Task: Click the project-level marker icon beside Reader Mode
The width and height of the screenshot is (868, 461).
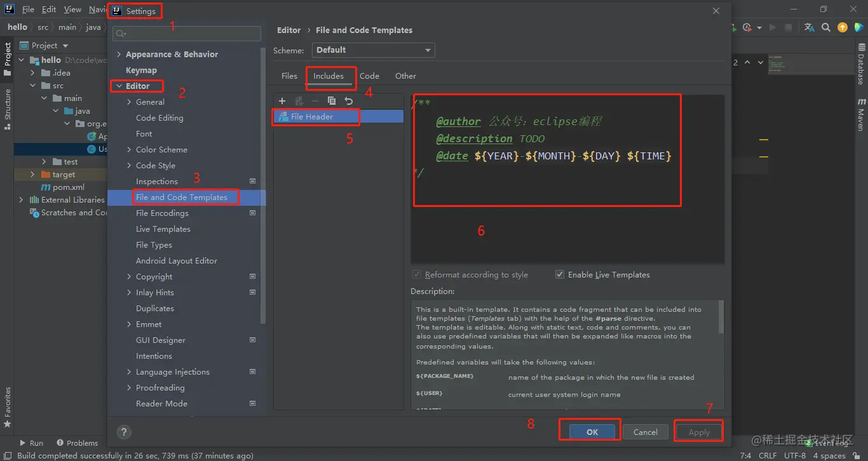Action: coord(252,403)
